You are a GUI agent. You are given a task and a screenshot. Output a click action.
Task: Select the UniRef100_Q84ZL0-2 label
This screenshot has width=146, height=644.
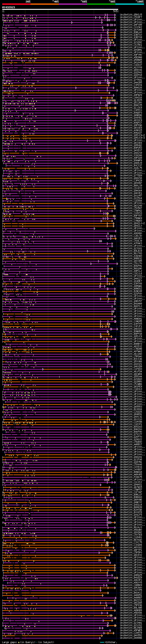(133, 223)
